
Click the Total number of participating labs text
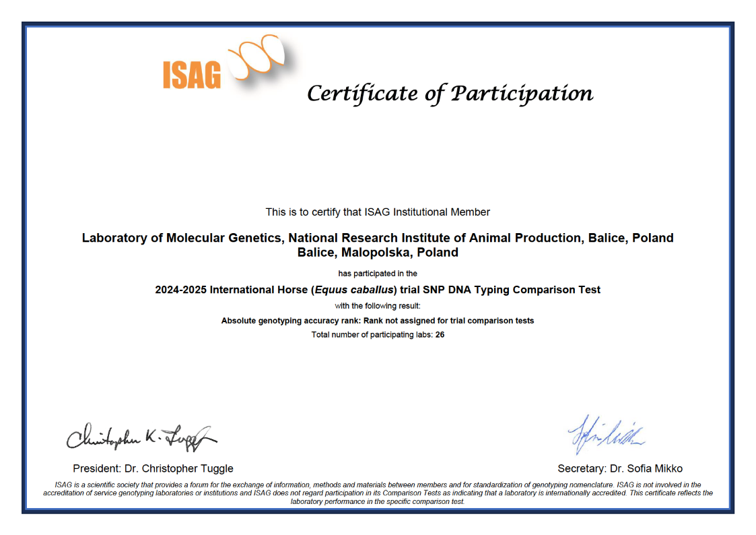pyautogui.click(x=378, y=335)
